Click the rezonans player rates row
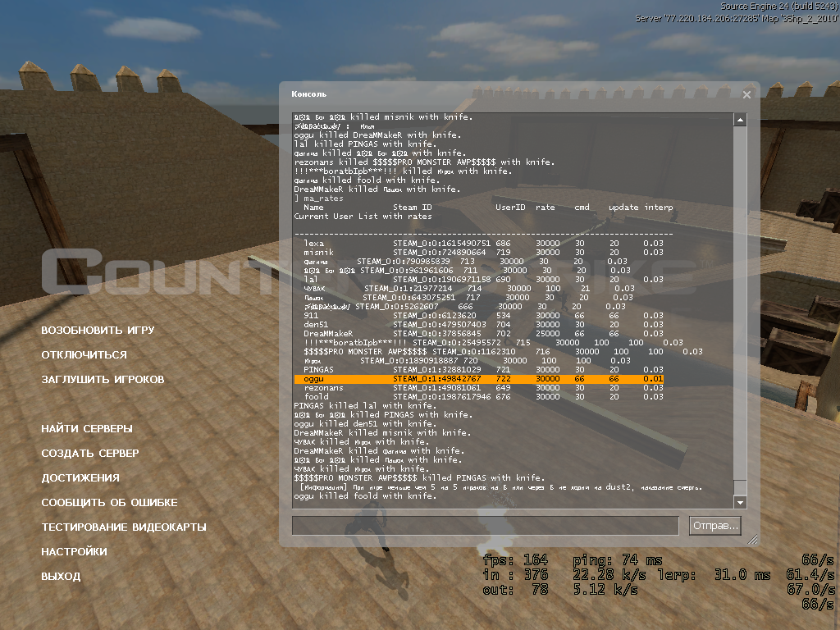840x630 pixels. pyautogui.click(x=483, y=388)
